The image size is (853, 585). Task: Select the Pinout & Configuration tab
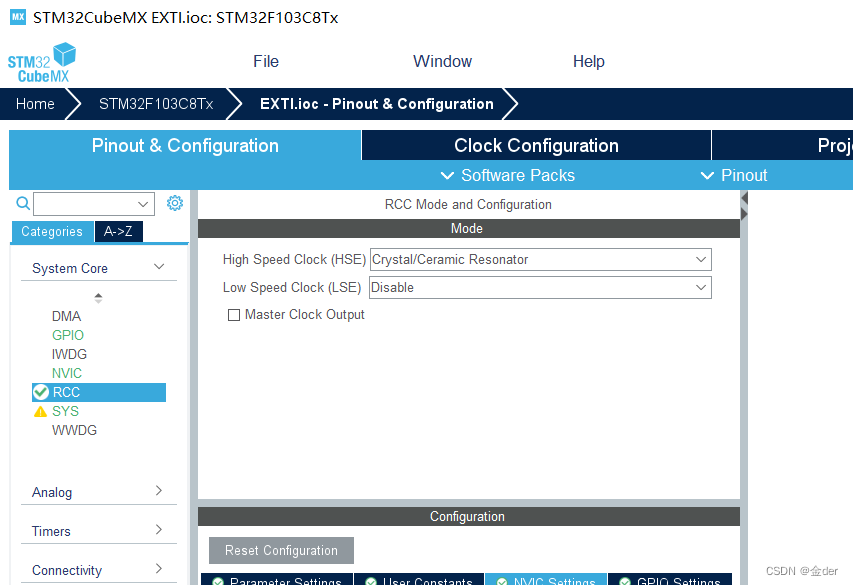[185, 145]
